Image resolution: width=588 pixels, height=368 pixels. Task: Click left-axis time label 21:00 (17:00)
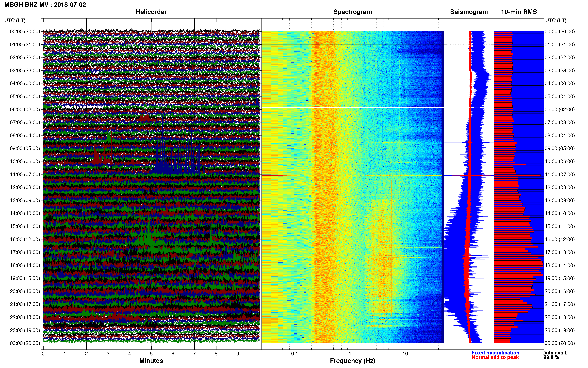(25, 304)
